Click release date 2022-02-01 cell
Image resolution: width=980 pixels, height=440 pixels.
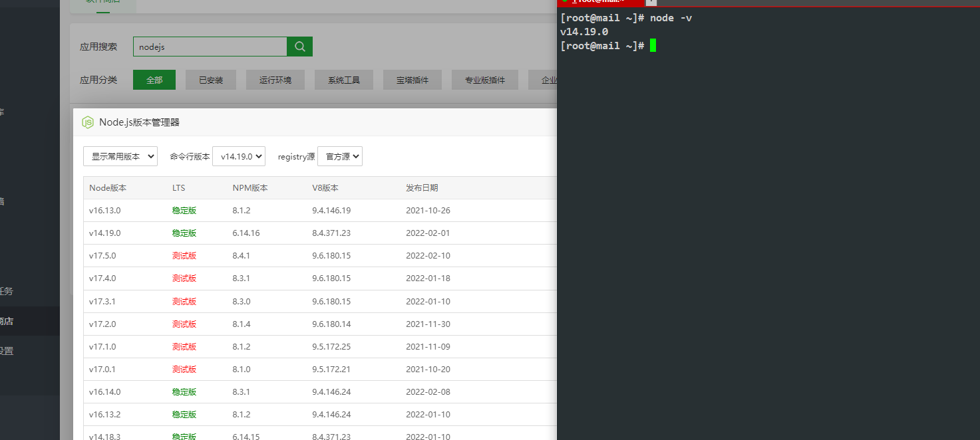[x=428, y=233]
